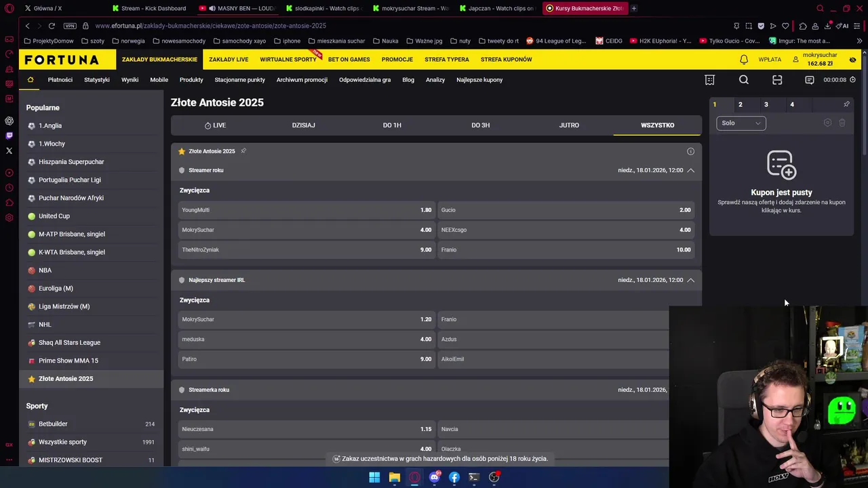Show more bookmarks chevron

click(859, 41)
